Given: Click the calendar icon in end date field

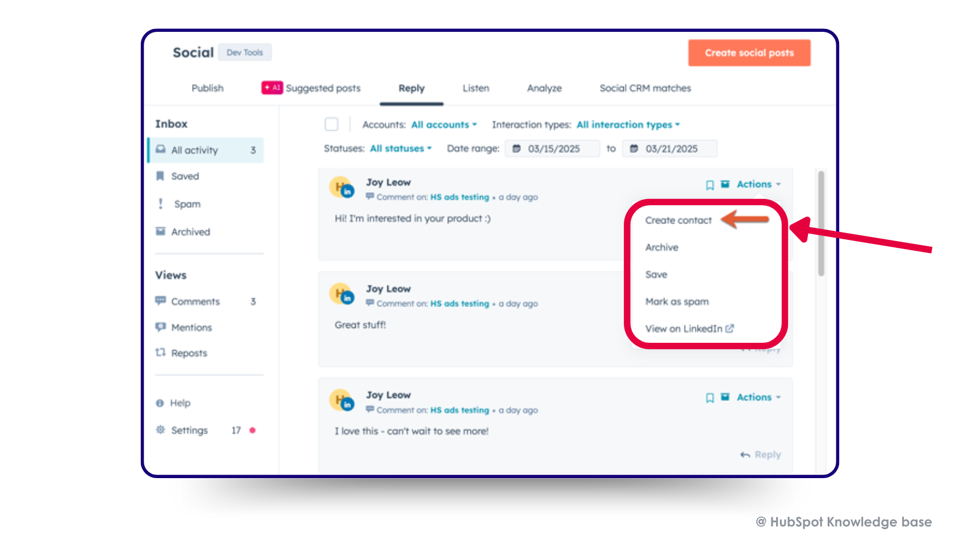Looking at the screenshot, I should pyautogui.click(x=634, y=148).
